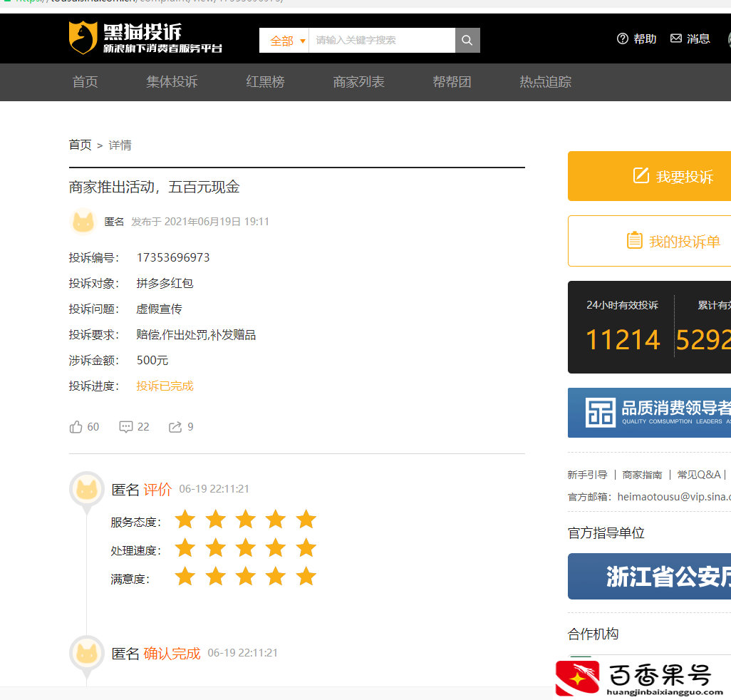Click the complaint poster's cat avatar
The image size is (731, 700).
[x=83, y=222]
